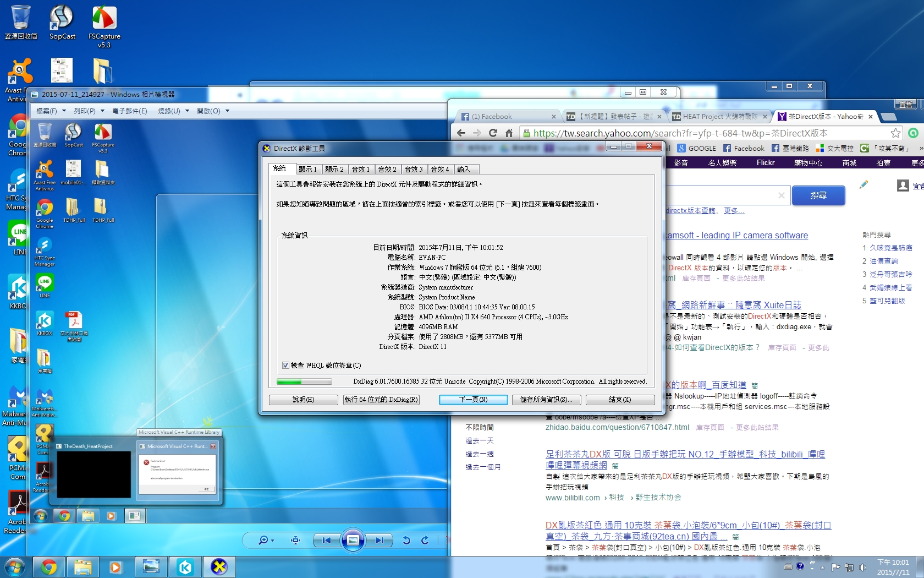Click 說明(H) button in DxDiag

click(303, 400)
